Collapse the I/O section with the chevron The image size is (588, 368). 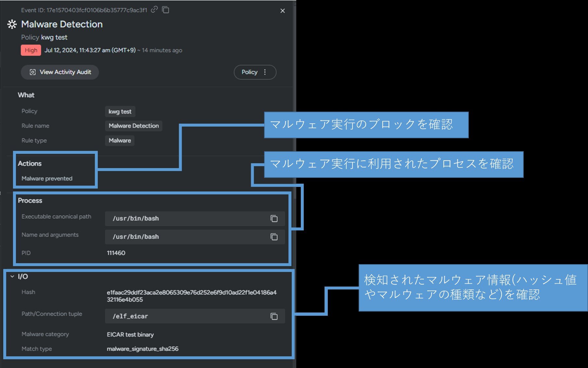12,276
